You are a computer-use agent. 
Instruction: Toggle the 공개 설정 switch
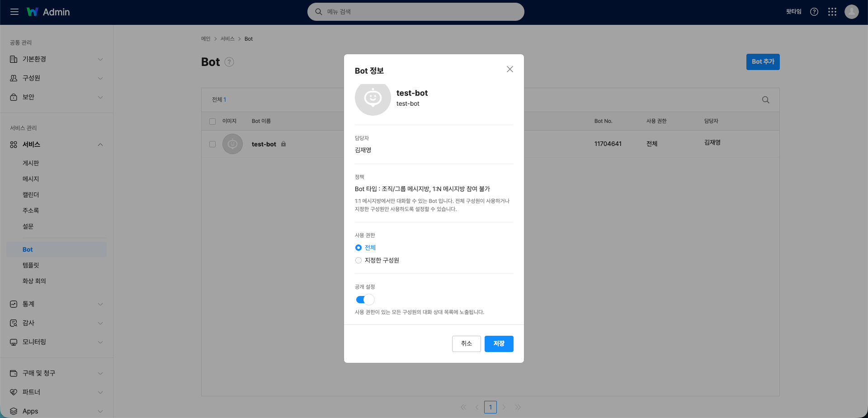[x=365, y=300]
